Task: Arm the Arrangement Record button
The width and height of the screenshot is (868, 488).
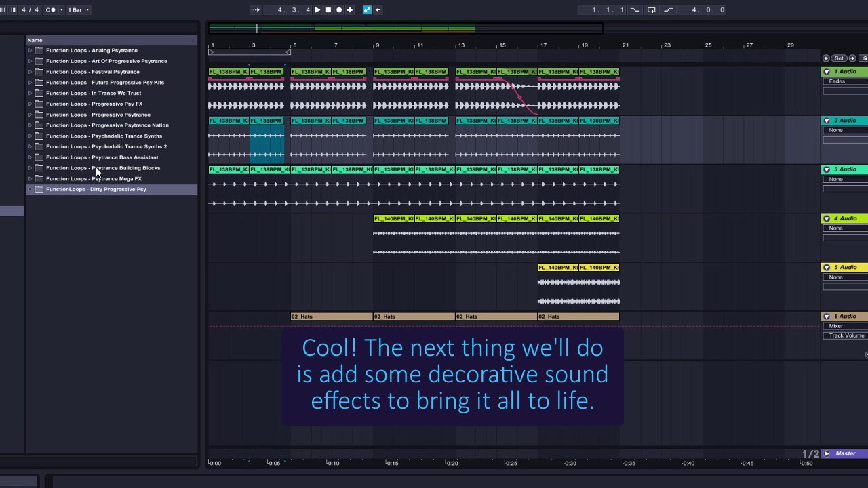Action: (x=339, y=9)
